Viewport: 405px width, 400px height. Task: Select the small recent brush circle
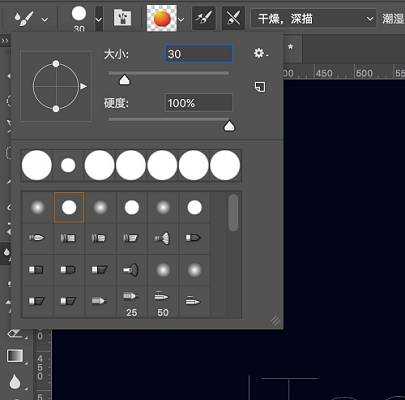point(68,165)
